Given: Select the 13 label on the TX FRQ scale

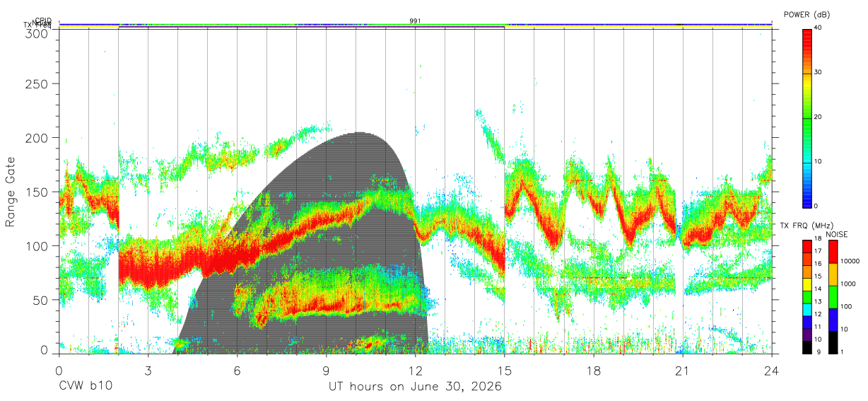Looking at the screenshot, I should 819,301.
